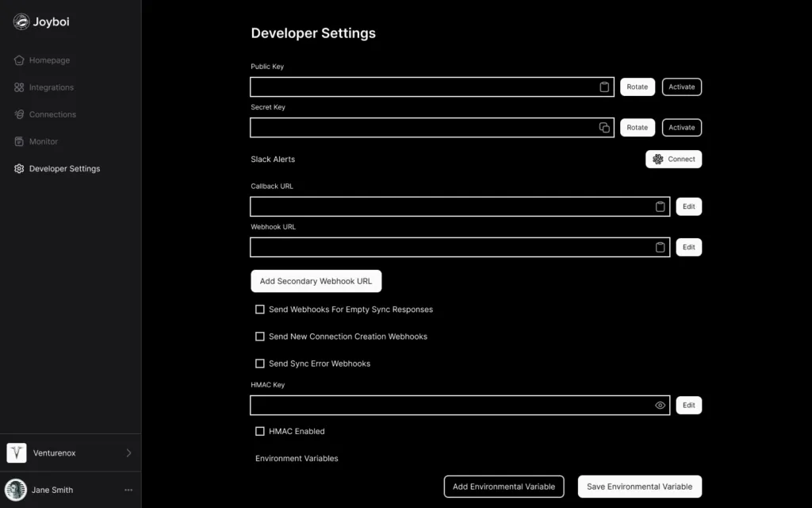
Task: Copy the Webhook URL with clipboard icon
Action: point(660,248)
